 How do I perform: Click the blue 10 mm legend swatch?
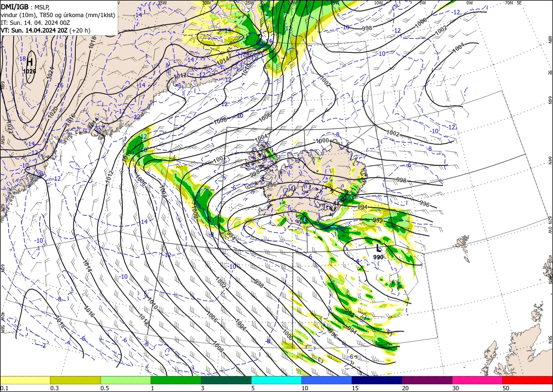(327, 380)
